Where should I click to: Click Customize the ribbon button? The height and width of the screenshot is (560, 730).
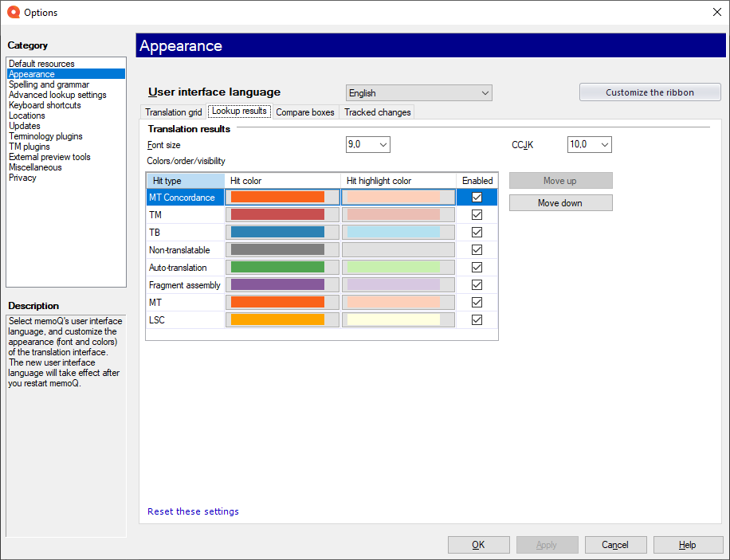[650, 92]
